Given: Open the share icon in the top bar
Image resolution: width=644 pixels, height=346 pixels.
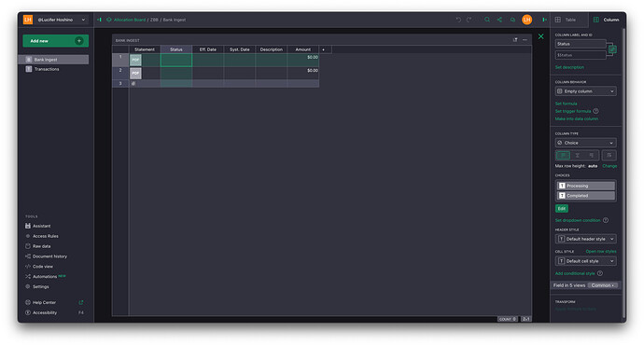Looking at the screenshot, I should tap(499, 20).
